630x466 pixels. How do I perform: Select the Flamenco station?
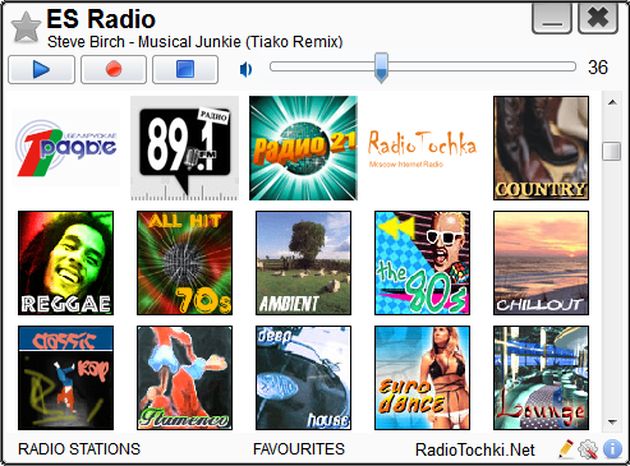coord(184,378)
